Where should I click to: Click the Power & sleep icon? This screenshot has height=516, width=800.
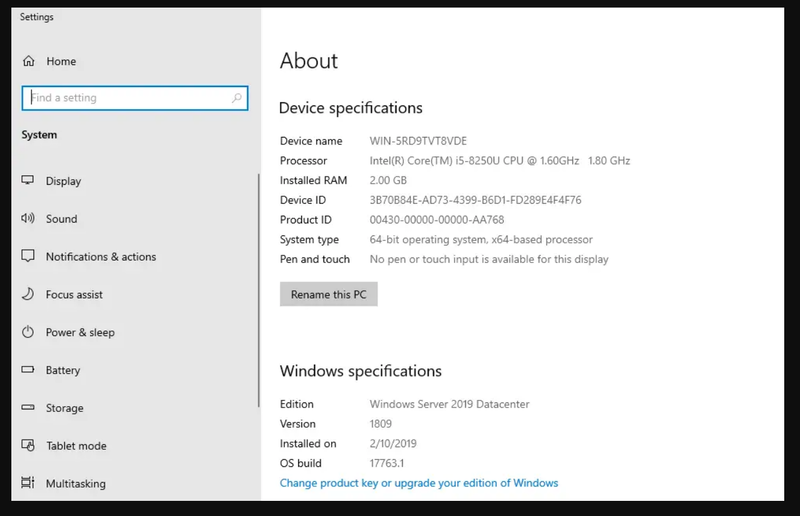pyautogui.click(x=28, y=332)
